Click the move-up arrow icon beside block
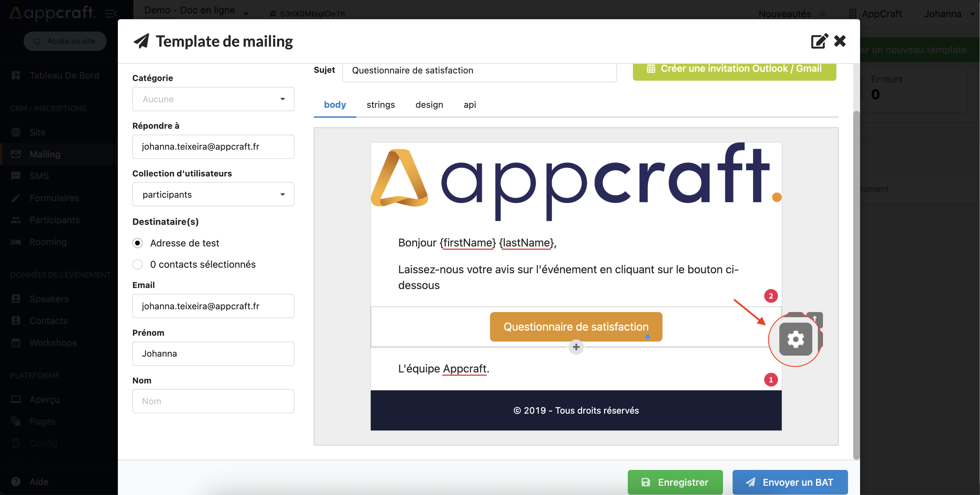Screen dimensions: 980x495 coord(815,318)
